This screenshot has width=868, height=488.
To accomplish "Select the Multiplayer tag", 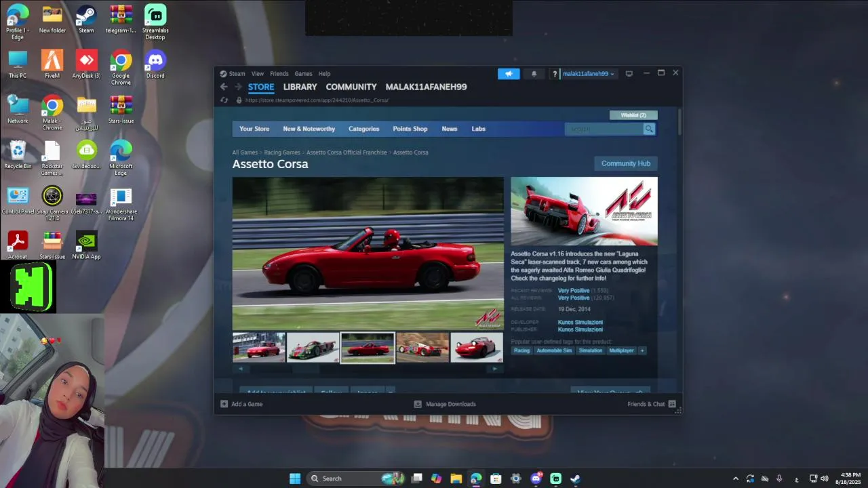I will click(621, 350).
